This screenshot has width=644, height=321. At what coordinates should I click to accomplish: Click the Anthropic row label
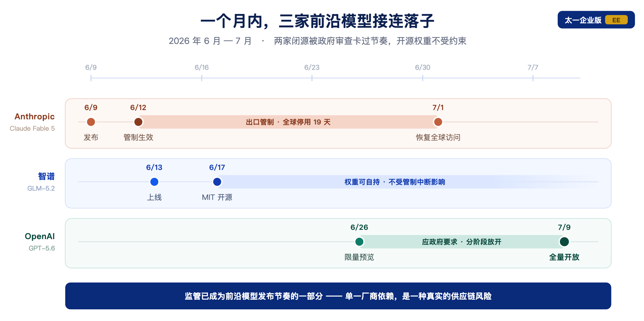click(35, 117)
